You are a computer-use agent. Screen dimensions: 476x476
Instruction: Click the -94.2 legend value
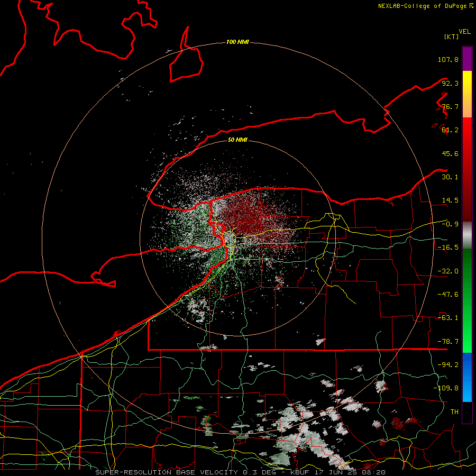coord(448,364)
